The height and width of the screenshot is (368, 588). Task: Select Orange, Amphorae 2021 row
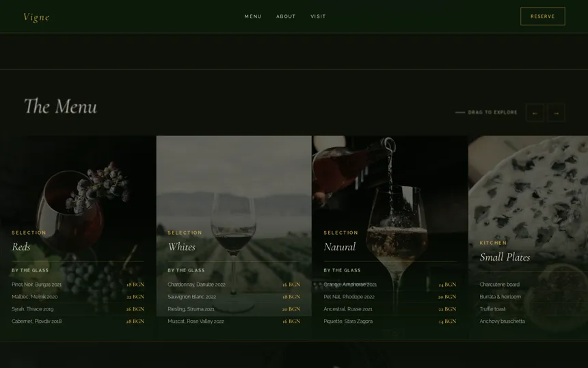point(390,285)
